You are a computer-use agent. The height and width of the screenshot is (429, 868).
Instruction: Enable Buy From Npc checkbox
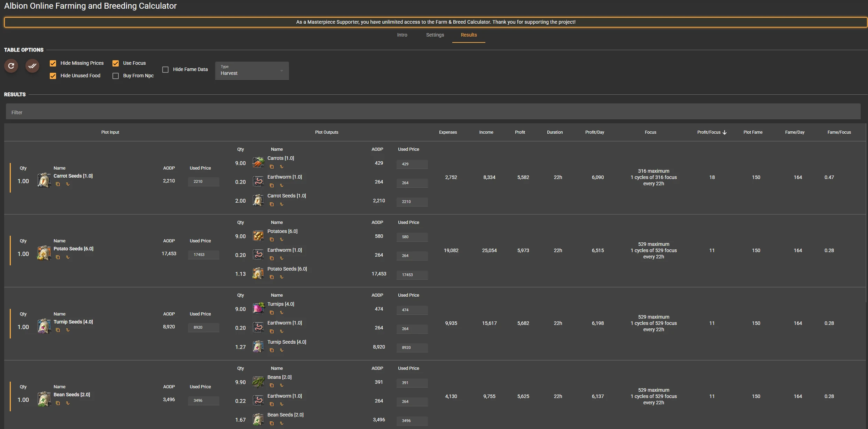tap(116, 76)
